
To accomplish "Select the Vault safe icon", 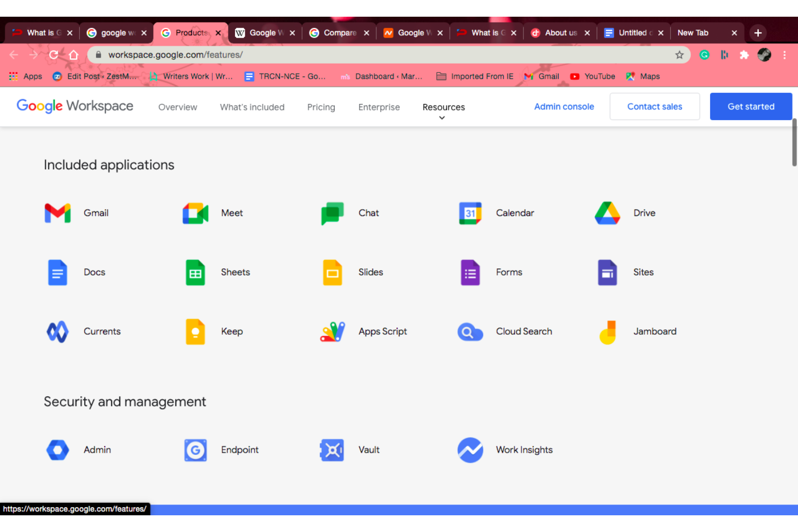I will click(332, 450).
